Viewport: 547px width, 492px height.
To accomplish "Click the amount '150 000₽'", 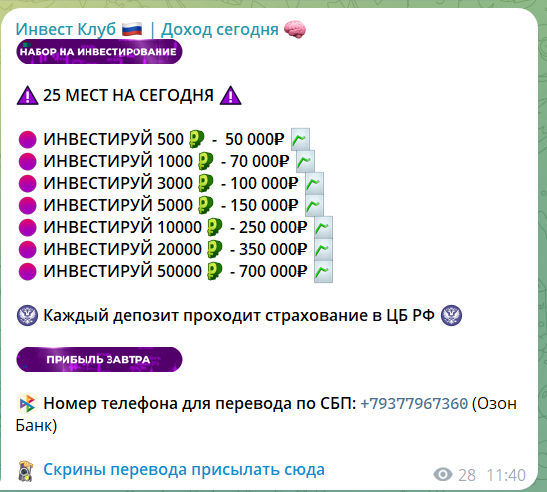I will pos(264,205).
